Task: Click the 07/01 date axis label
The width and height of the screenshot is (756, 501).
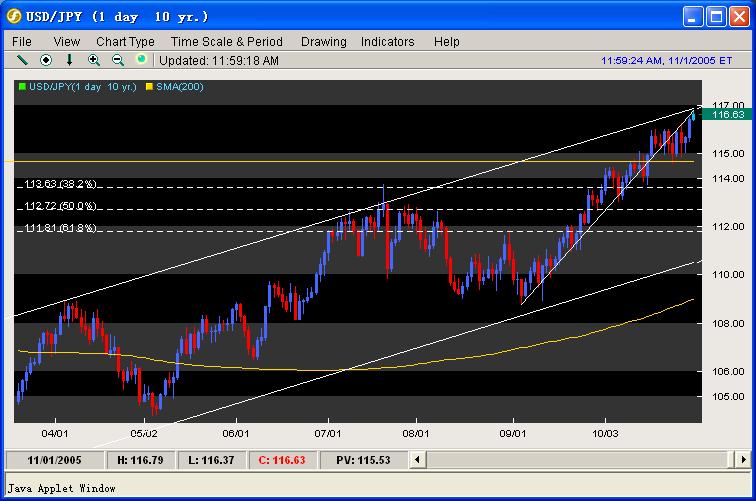Action: [x=328, y=433]
